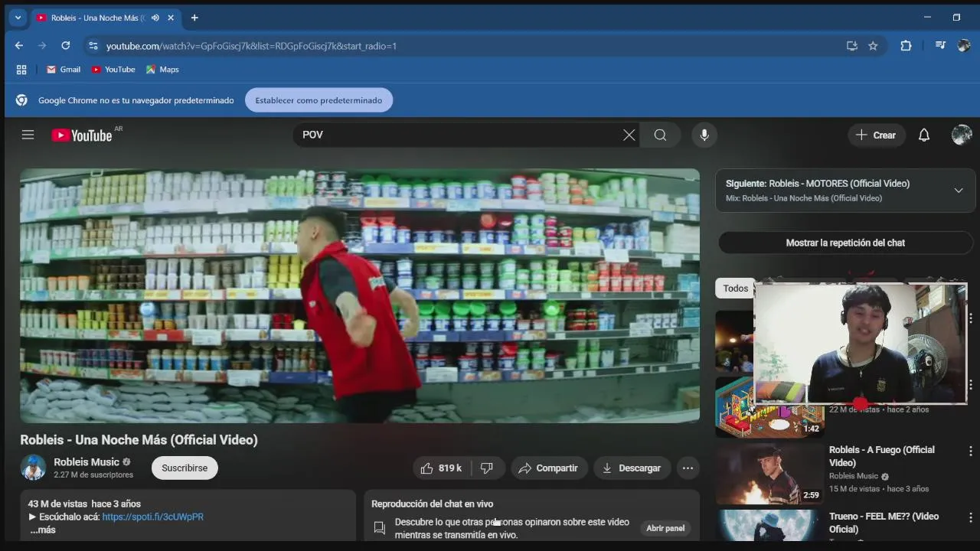Open the YouTube bookmark
Viewport: 980px width, 551px height.
(113, 70)
